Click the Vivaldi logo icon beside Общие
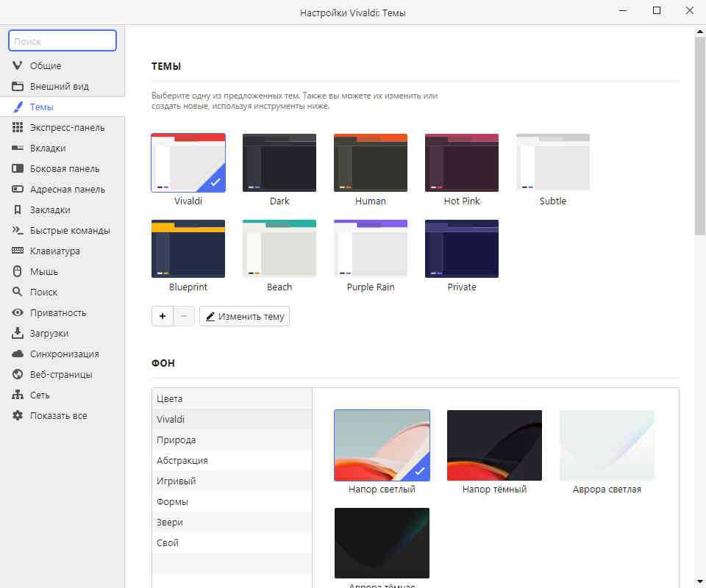This screenshot has height=588, width=706. 18,65
